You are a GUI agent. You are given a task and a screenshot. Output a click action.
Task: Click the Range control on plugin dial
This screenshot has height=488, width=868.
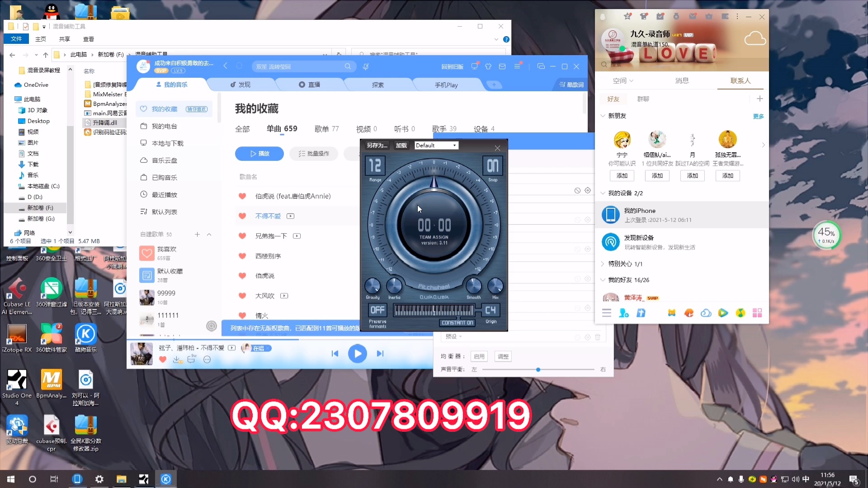pos(375,166)
